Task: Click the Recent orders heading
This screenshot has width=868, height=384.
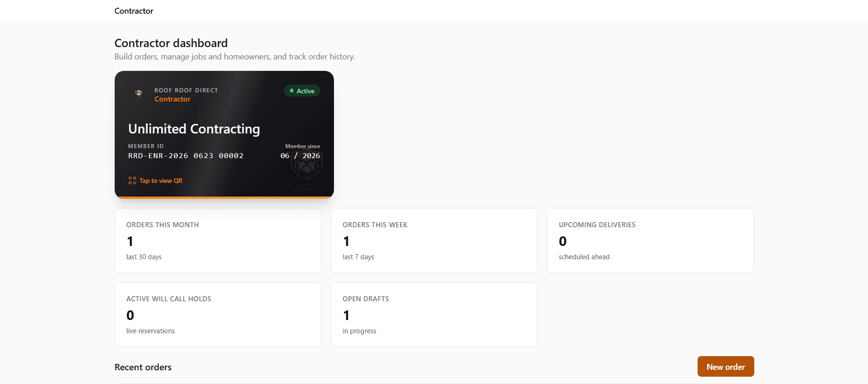Action: click(143, 367)
